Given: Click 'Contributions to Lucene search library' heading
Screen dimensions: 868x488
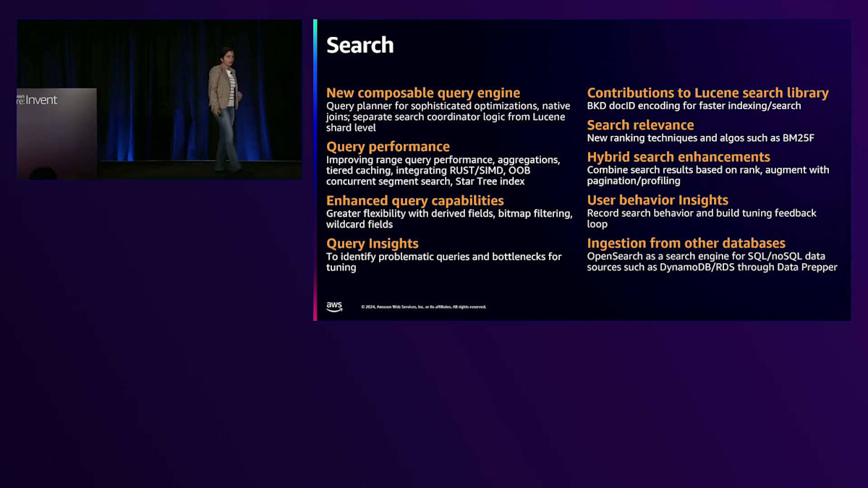Looking at the screenshot, I should (x=708, y=93).
